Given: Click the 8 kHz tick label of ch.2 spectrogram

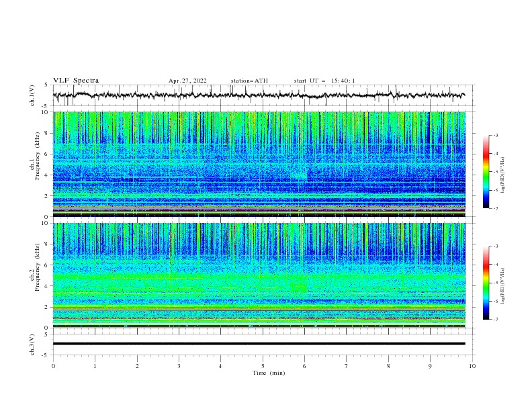Looking at the screenshot, I should (x=47, y=244).
